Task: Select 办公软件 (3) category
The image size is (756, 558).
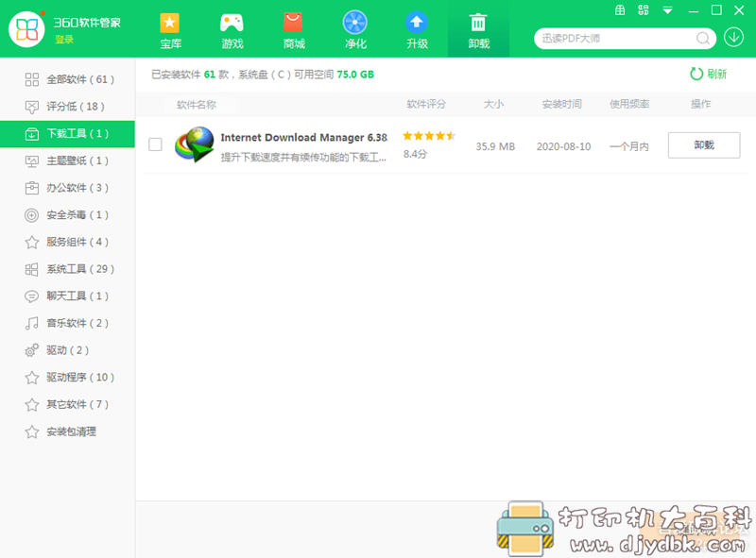Action: coord(67,188)
